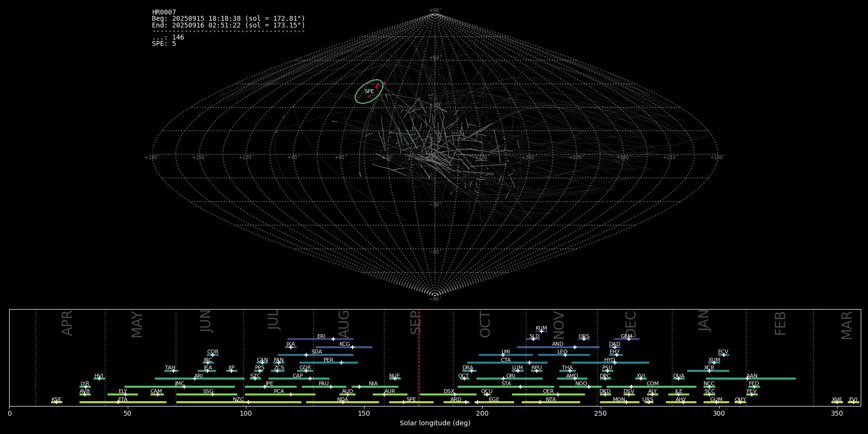
Task: Click the CAP shower label
Action: (x=298, y=376)
